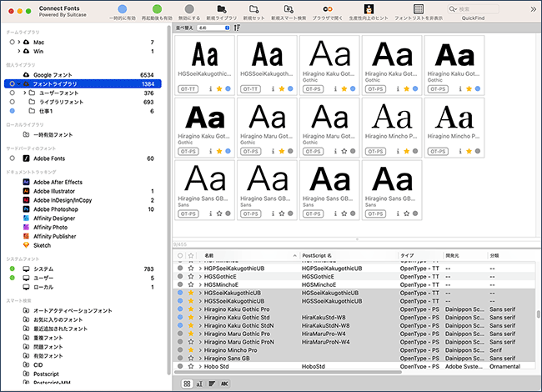Open Adobe Fonts in sidebar
Screen dimensions: 542x392
point(49,158)
